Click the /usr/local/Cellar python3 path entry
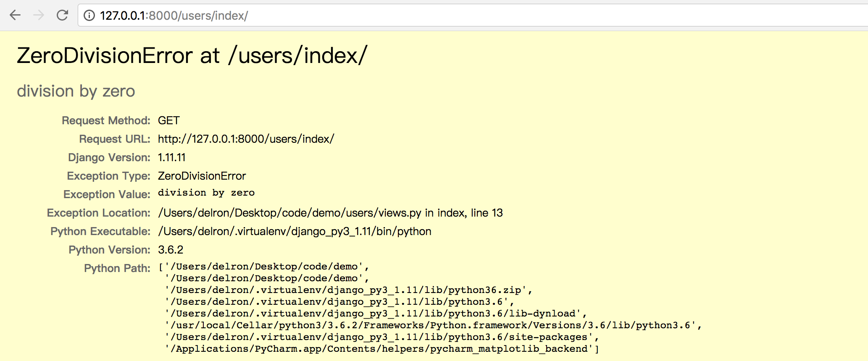868x361 pixels. pyautogui.click(x=433, y=325)
